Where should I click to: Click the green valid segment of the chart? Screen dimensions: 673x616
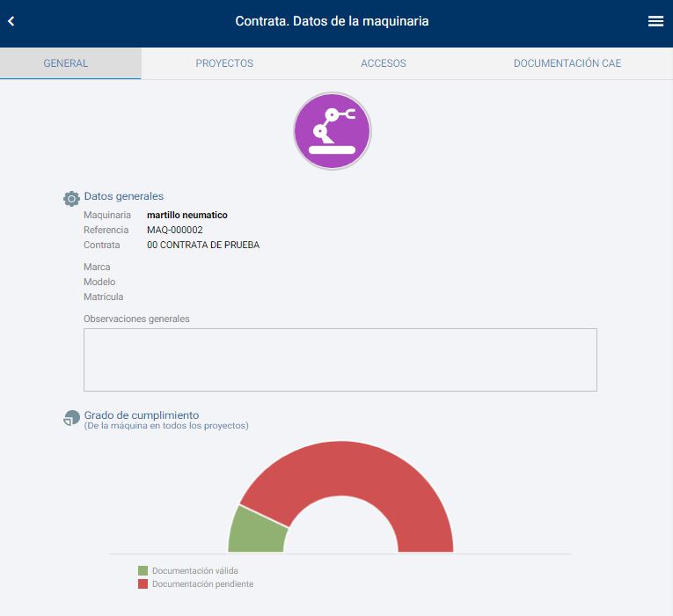click(x=257, y=531)
